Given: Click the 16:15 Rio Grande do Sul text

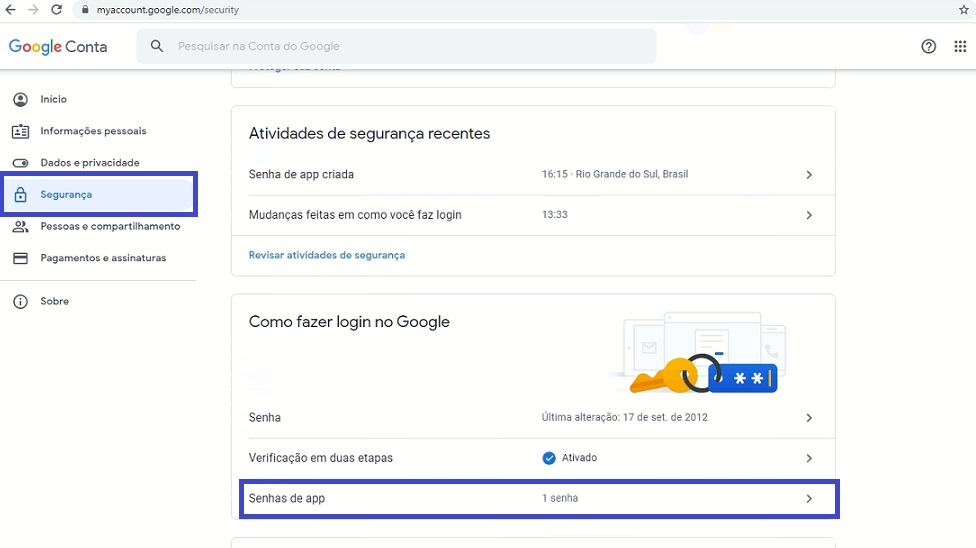Looking at the screenshot, I should [615, 174].
